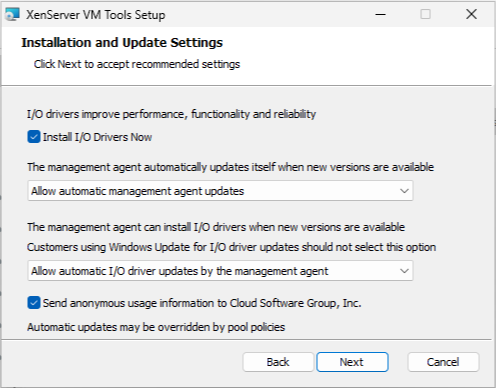Click 'Automatic updates may be overridden' text

point(156,327)
